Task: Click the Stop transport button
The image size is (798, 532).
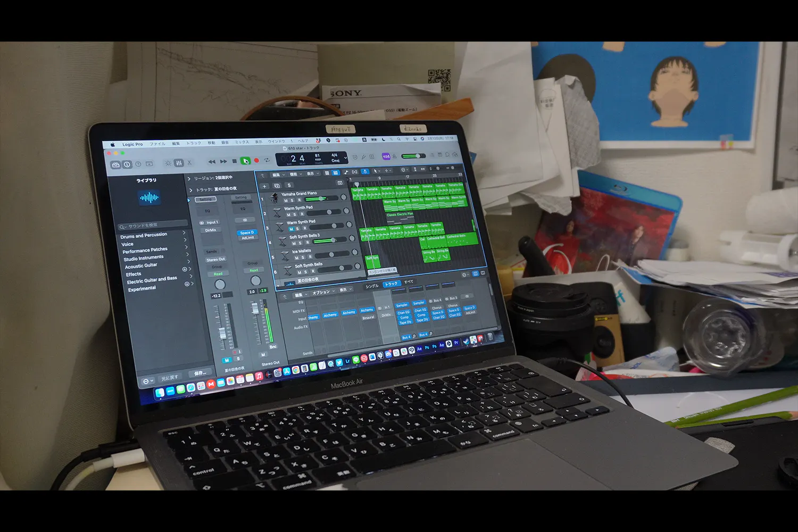Action: 234,161
